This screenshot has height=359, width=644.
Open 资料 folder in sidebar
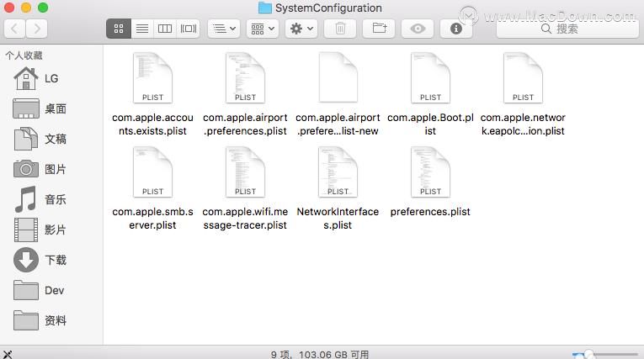(40, 320)
